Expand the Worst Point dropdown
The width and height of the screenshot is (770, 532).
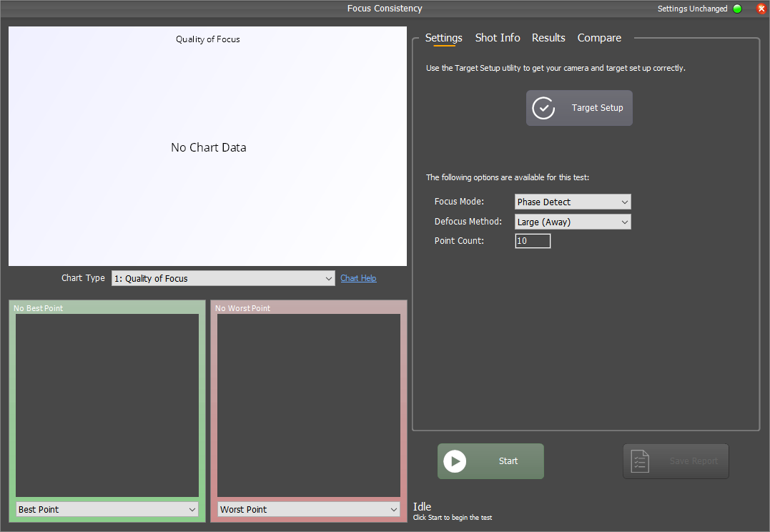point(308,509)
